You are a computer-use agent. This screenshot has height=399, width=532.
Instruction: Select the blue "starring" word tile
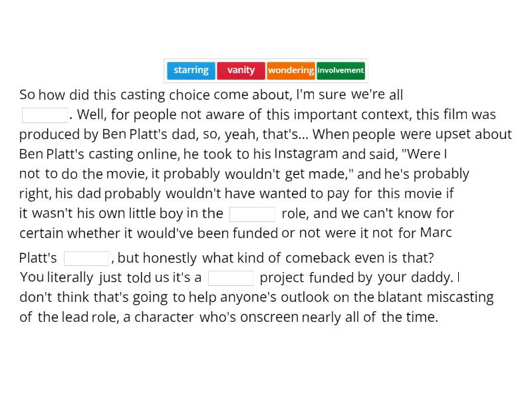tap(191, 70)
